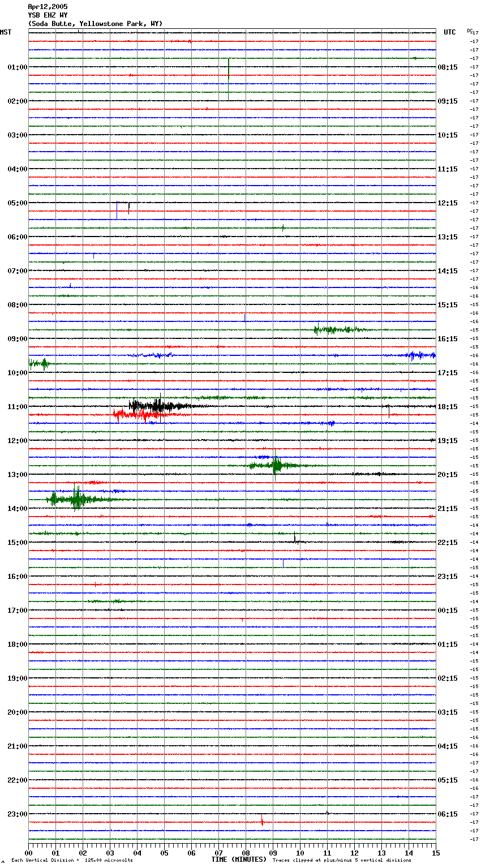The image size is (481, 868).
Task: Click the 04:15 UTC label
Action: point(448,746)
